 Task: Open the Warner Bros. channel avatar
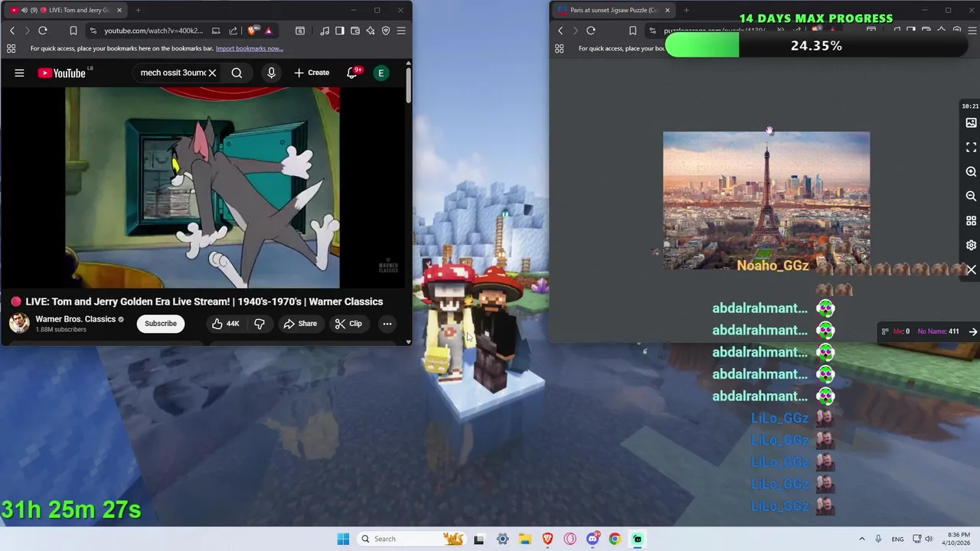click(19, 323)
